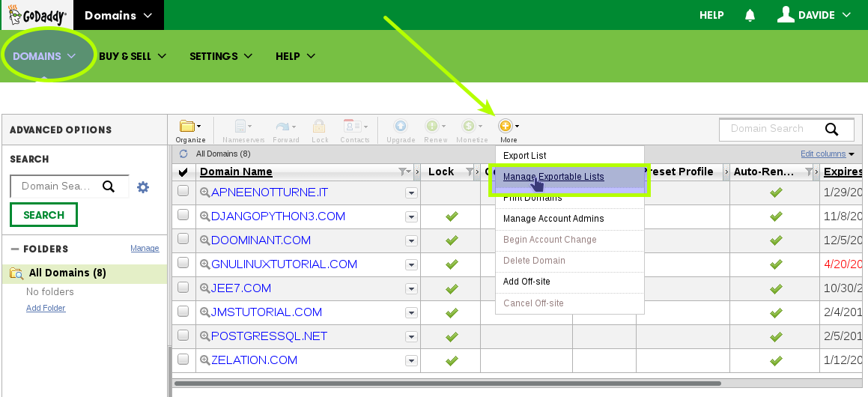Click the DAVIDE user avatar icon
This screenshot has height=397, width=868.
pos(786,15)
